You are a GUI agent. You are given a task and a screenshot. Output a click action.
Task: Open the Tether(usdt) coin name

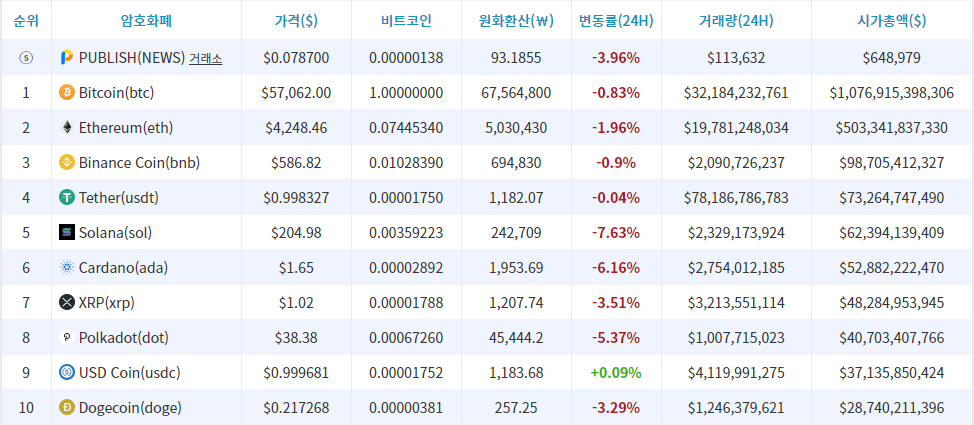119,198
